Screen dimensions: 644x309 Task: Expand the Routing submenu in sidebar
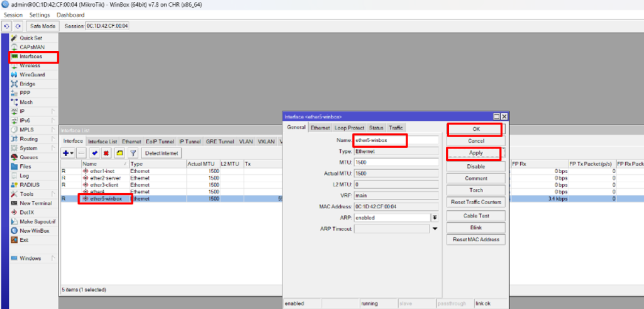(x=28, y=139)
